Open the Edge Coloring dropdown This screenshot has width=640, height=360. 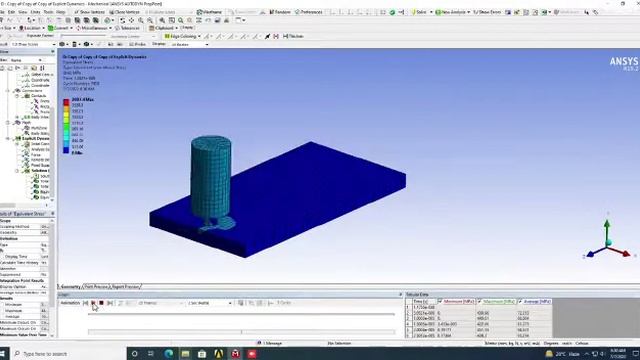[x=182, y=36]
